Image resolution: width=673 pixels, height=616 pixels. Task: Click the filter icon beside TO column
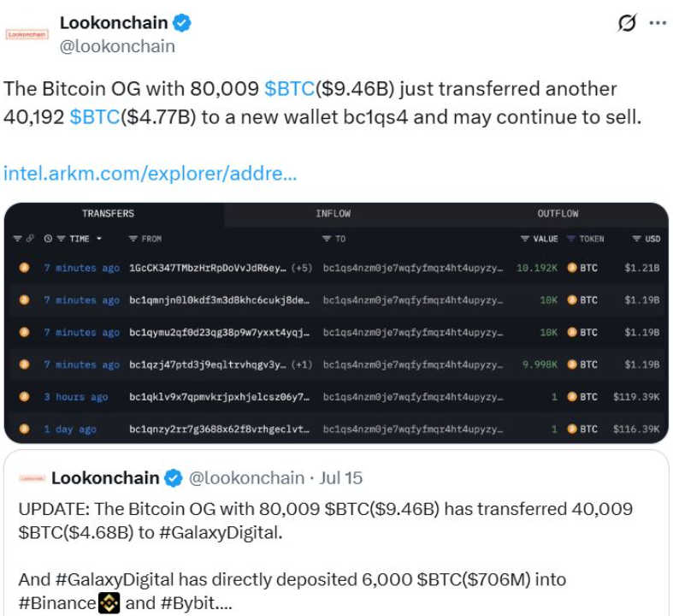(327, 239)
